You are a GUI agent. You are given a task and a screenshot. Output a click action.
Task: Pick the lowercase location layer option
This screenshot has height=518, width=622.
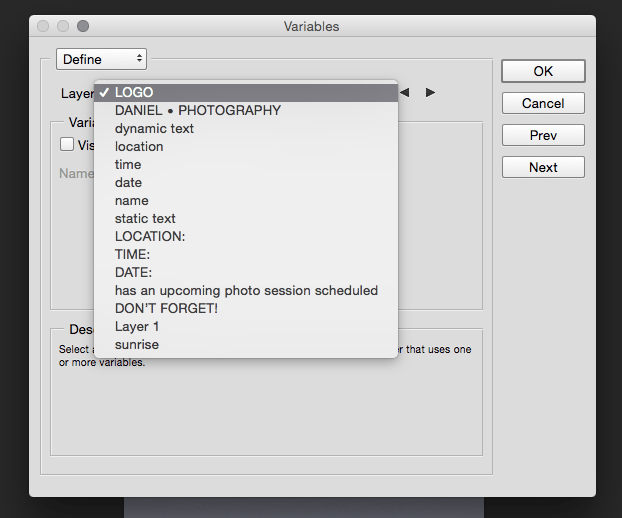coord(139,147)
